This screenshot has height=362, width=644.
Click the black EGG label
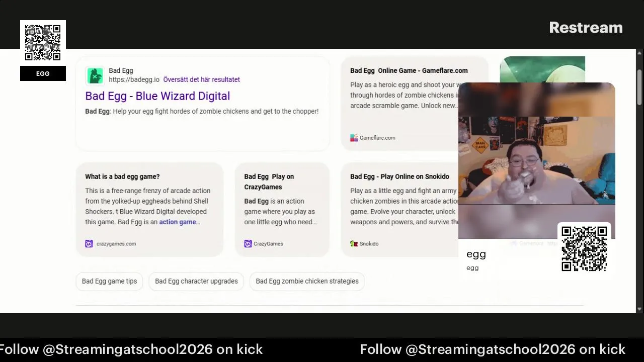[x=43, y=73]
